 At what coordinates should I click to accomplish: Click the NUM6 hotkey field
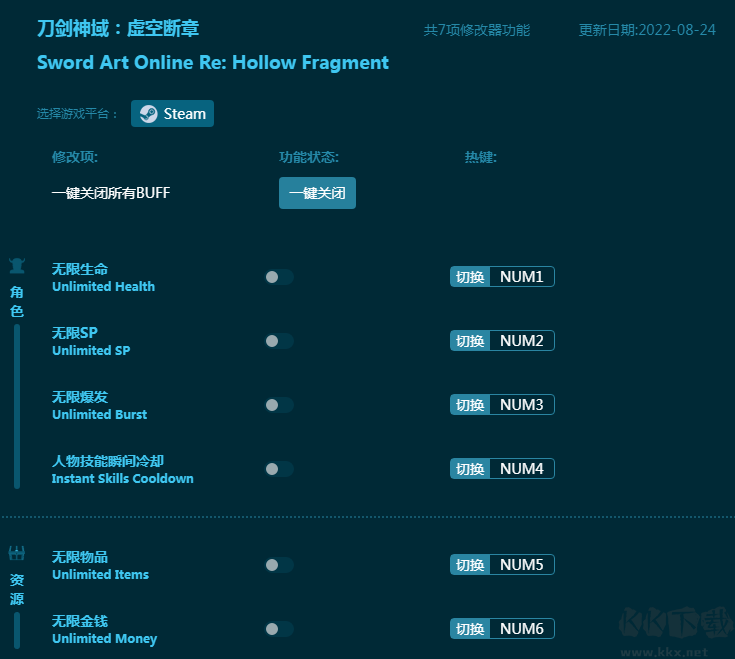(521, 629)
